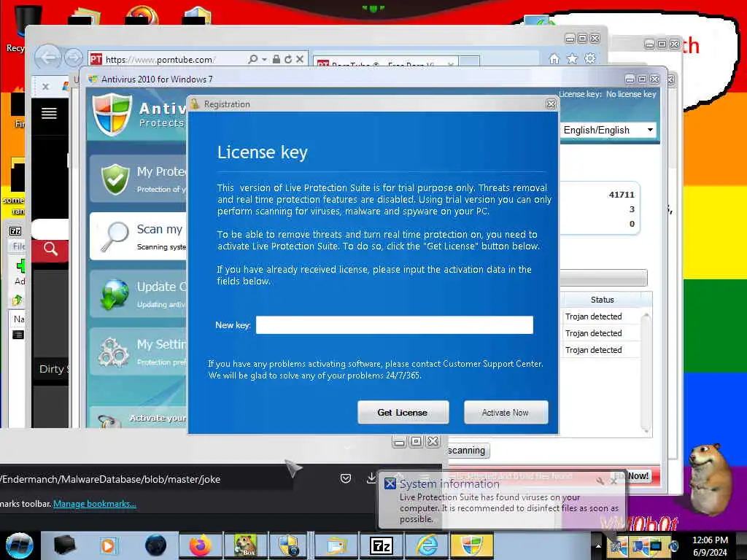Select the first Trojan detected row
747x560 pixels.
click(x=601, y=316)
